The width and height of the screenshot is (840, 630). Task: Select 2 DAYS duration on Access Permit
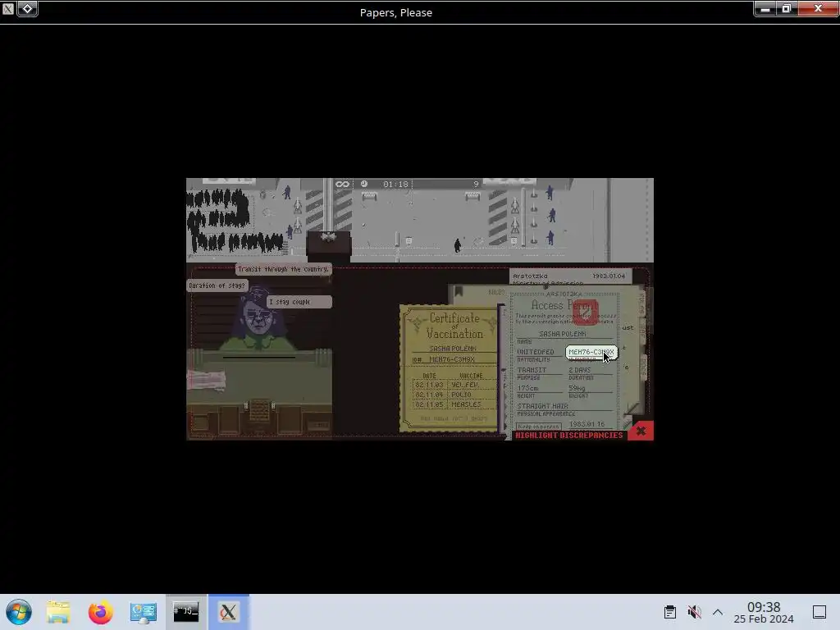coord(580,370)
